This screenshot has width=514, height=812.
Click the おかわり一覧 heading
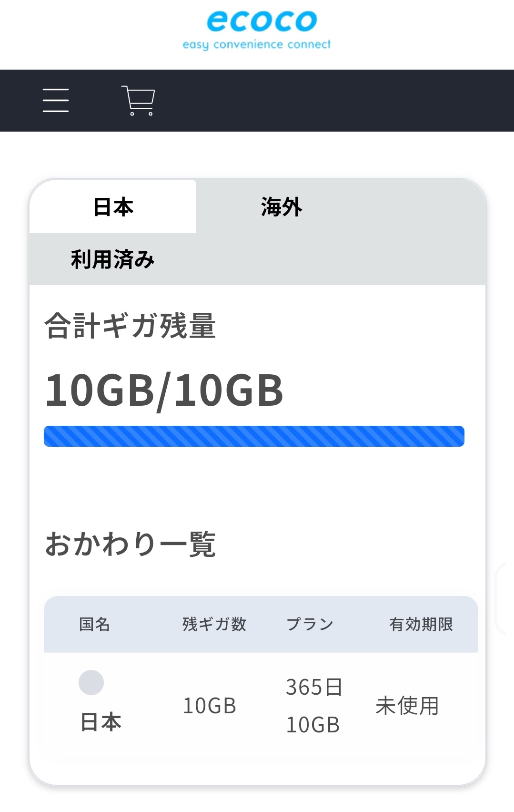[130, 544]
